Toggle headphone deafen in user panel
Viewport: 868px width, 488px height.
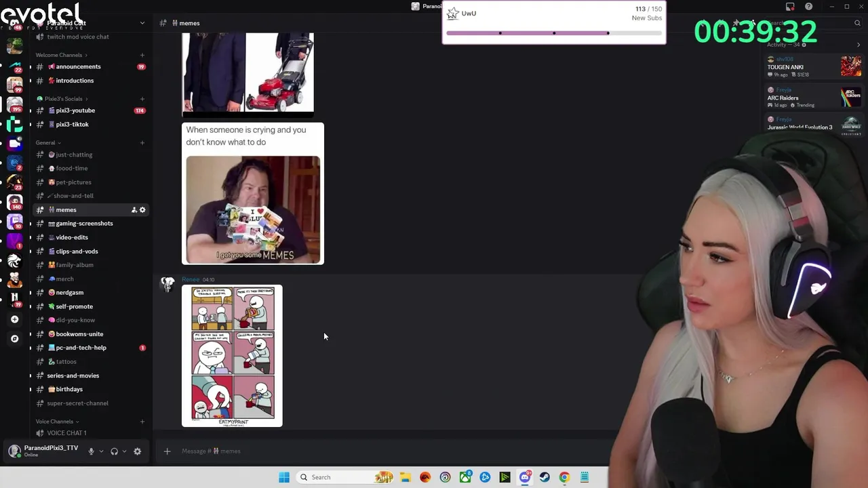(x=114, y=451)
